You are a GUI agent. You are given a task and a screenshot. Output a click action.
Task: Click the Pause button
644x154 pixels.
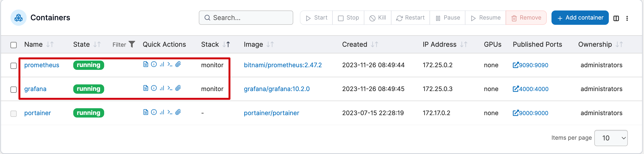[x=447, y=18]
